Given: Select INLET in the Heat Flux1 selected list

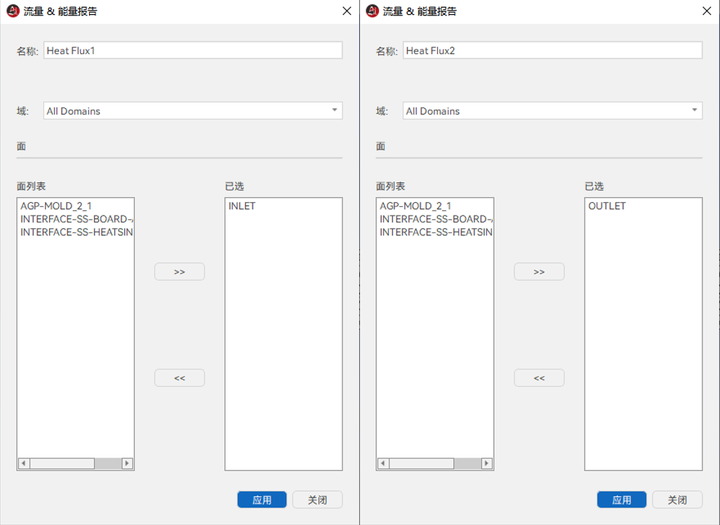Looking at the screenshot, I should click(x=242, y=206).
